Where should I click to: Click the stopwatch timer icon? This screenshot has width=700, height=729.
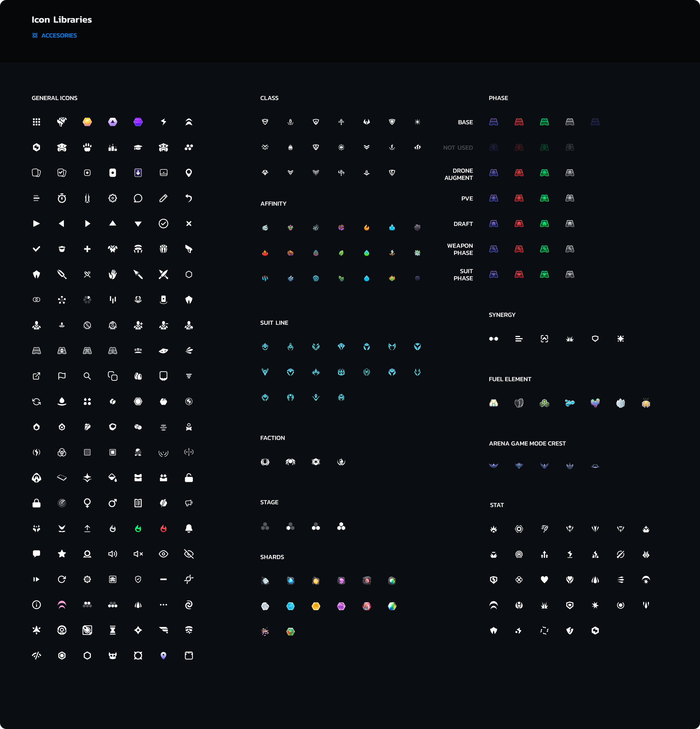pyautogui.click(x=62, y=198)
